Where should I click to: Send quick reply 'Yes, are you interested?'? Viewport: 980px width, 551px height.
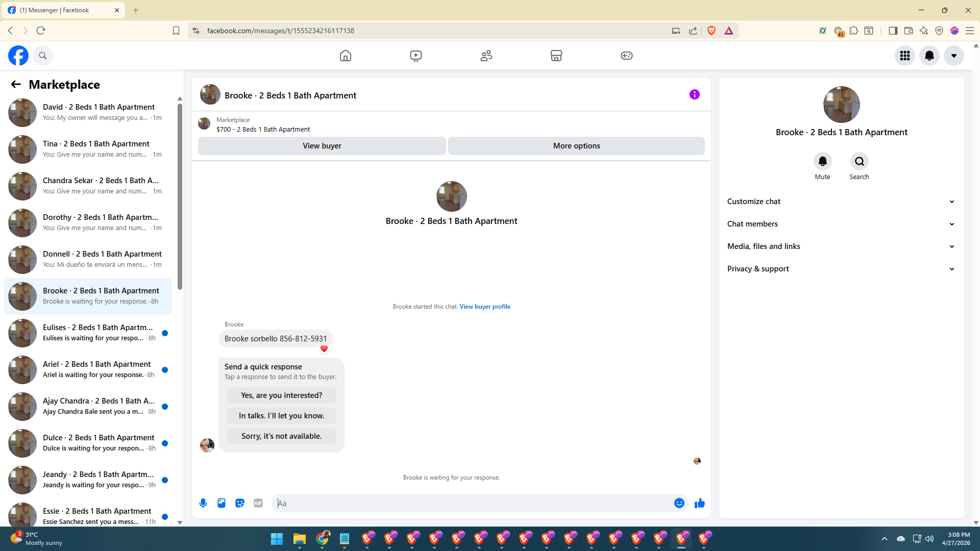pos(282,395)
